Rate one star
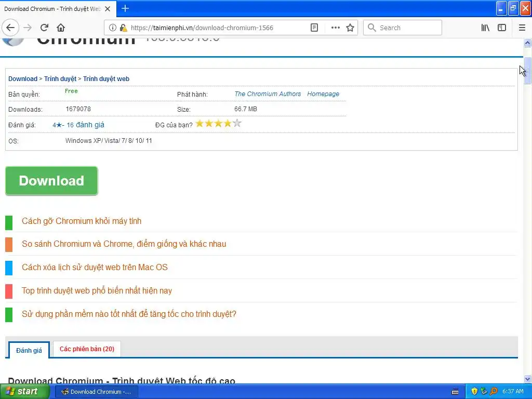The height and width of the screenshot is (399, 532). point(199,124)
